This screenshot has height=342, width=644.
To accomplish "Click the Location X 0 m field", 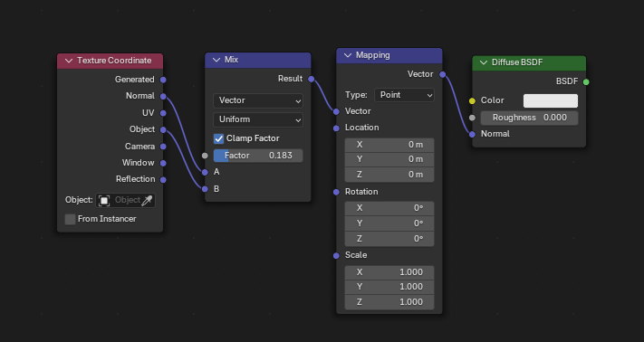I will (x=389, y=145).
